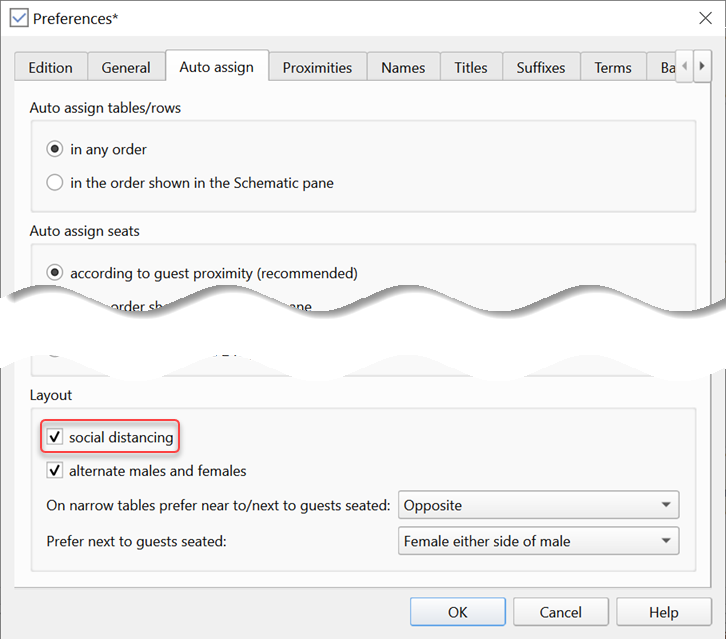The height and width of the screenshot is (639, 726).
Task: Open the General tab
Action: [126, 68]
